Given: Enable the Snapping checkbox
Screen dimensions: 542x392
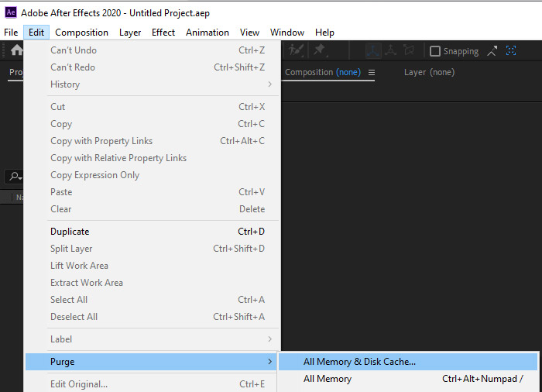Looking at the screenshot, I should (x=435, y=51).
